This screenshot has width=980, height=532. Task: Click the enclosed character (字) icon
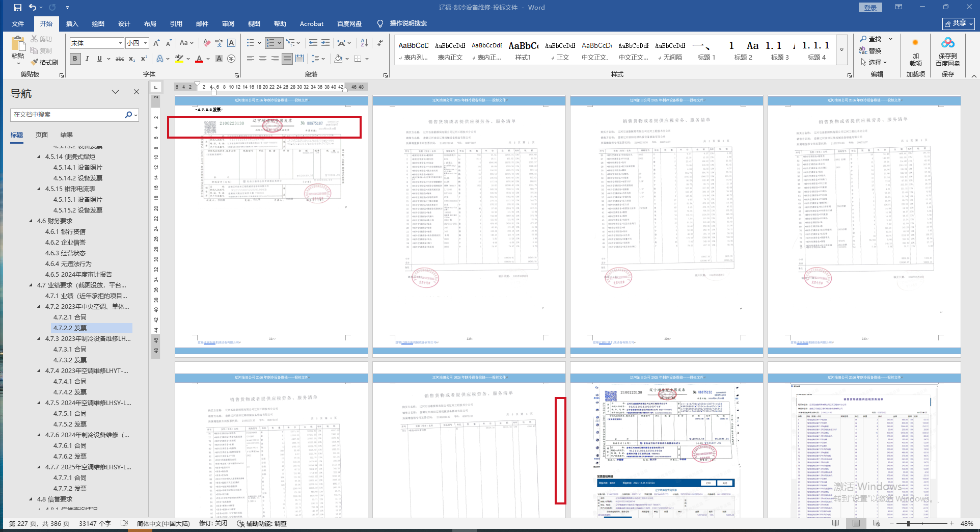231,59
